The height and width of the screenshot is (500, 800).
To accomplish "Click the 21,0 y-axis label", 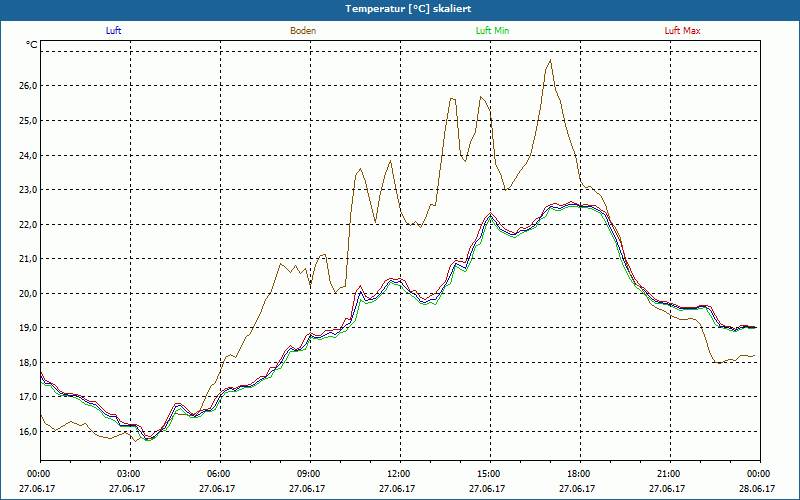I will 28,259.
